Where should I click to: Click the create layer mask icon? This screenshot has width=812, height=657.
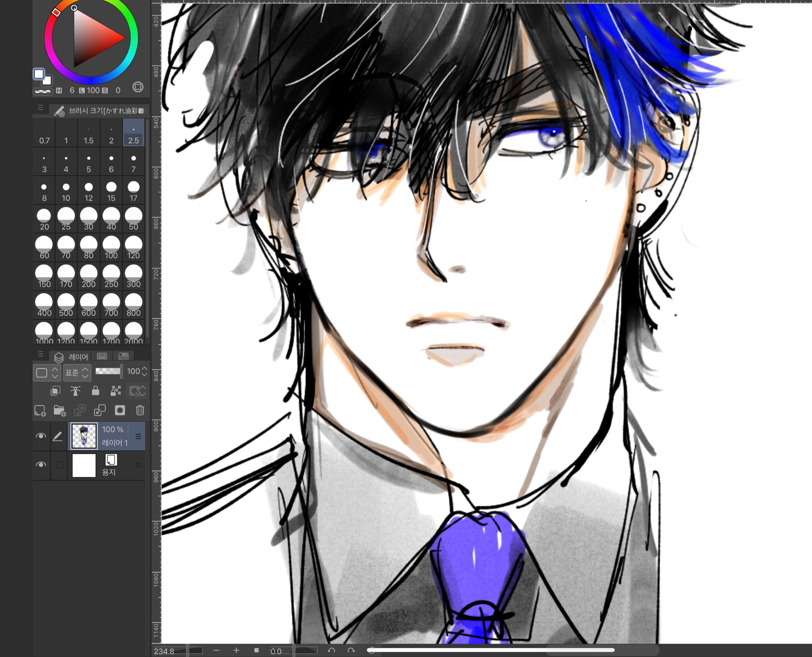(120, 410)
